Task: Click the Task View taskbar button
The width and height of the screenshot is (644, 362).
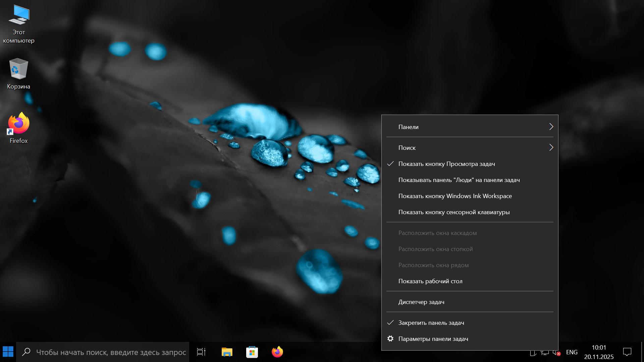Action: (201, 352)
